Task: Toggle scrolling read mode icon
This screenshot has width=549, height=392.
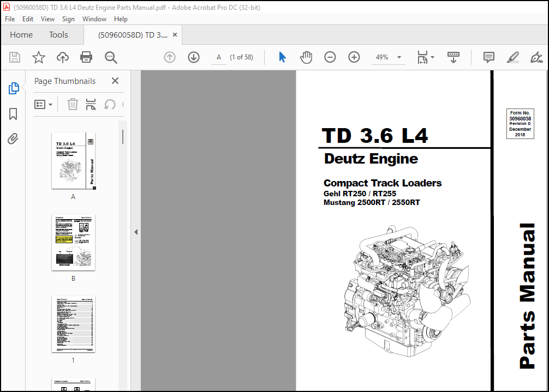Action: 453,57
